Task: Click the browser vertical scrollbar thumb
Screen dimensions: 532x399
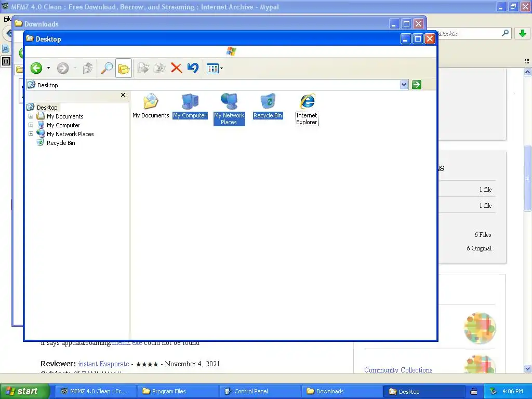Action: (527, 178)
